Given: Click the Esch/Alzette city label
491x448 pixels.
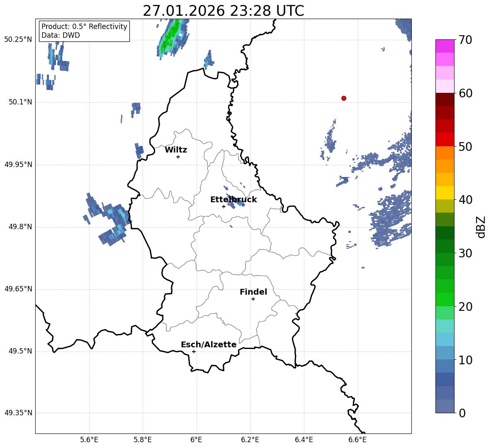Looking at the screenshot, I should 209,344.
